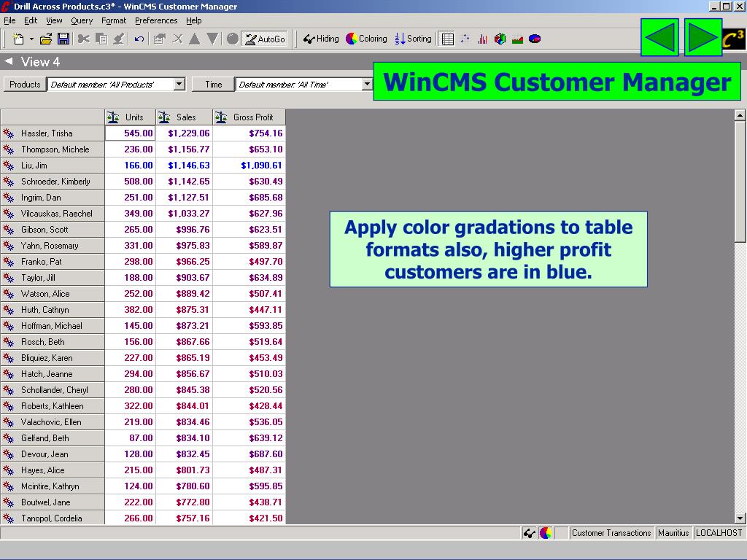Click Mauritius in the status bar
The width and height of the screenshot is (747, 560).
click(673, 533)
